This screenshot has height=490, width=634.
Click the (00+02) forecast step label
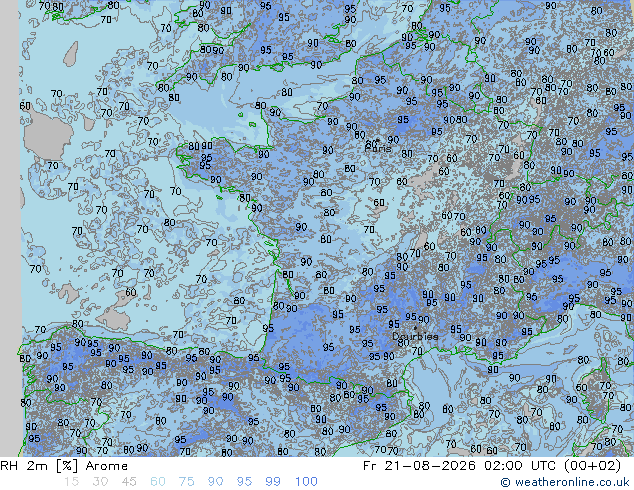pyautogui.click(x=595, y=466)
